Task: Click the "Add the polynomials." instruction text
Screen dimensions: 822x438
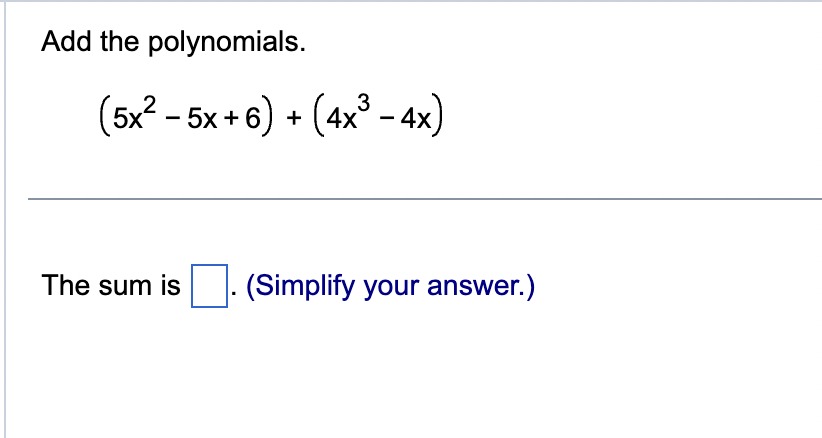Action: (x=174, y=42)
